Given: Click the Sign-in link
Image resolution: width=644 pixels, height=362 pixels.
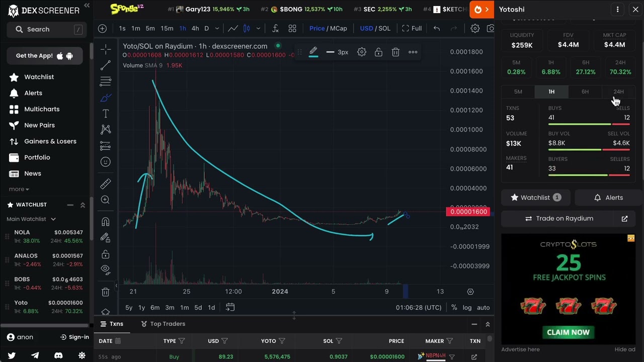Looking at the screenshot, I should (x=74, y=337).
